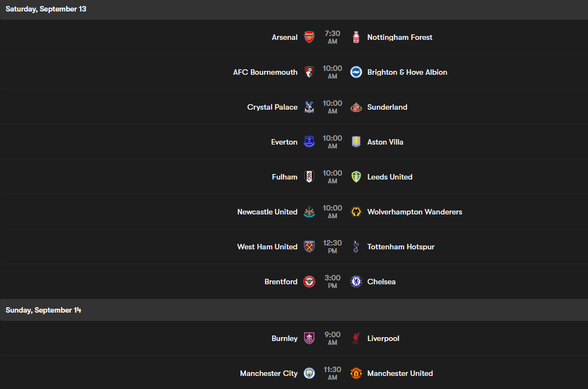Open the AFC Bournemouth team link
588x389 pixels.
265,72
